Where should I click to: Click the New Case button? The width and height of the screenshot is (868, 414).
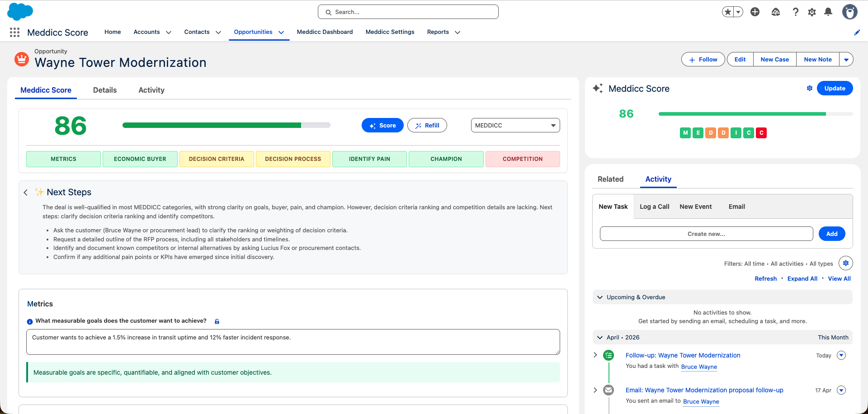[x=774, y=59]
